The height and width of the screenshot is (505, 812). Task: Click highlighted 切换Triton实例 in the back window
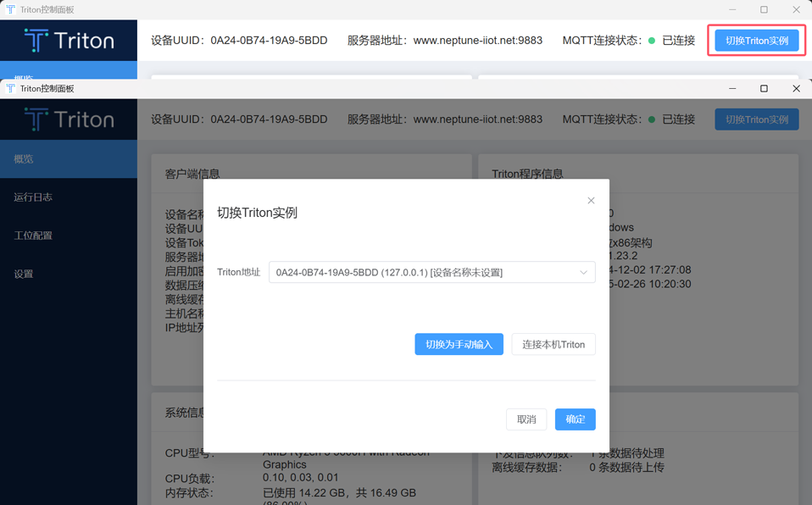click(757, 41)
